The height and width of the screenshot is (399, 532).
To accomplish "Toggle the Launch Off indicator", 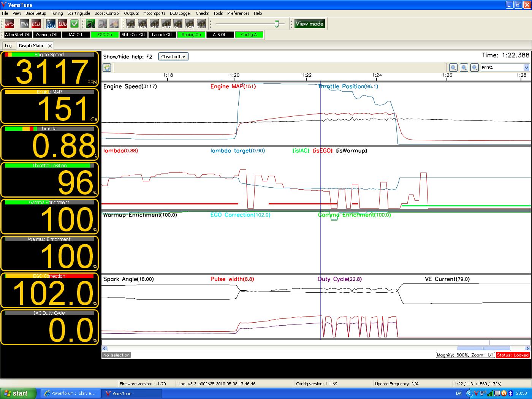I will [x=162, y=35].
